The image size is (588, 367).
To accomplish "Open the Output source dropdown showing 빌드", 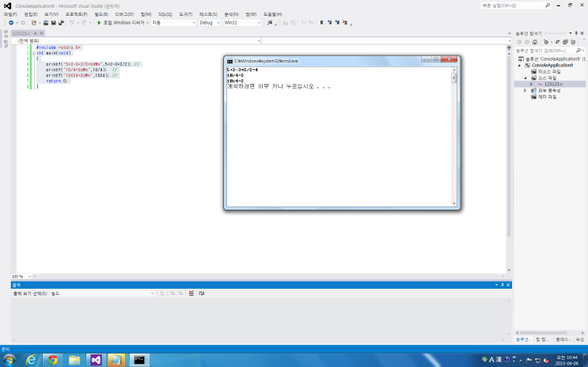I will click(x=102, y=293).
